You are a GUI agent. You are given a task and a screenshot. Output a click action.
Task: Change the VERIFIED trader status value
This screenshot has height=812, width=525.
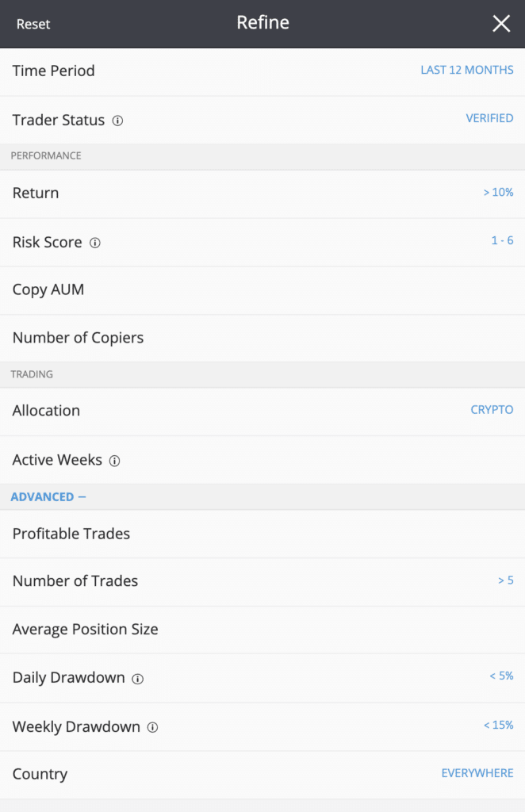click(x=489, y=118)
